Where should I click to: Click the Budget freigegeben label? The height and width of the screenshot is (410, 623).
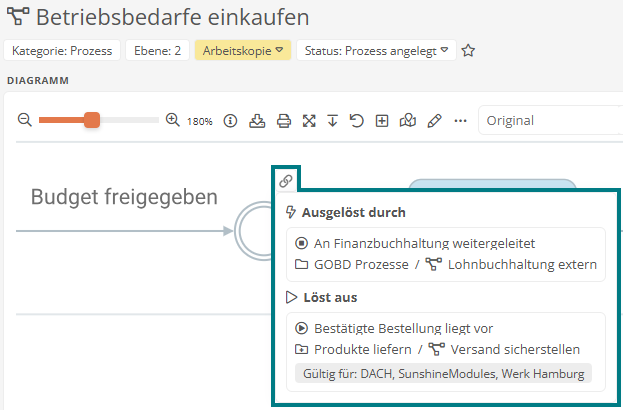coord(124,197)
